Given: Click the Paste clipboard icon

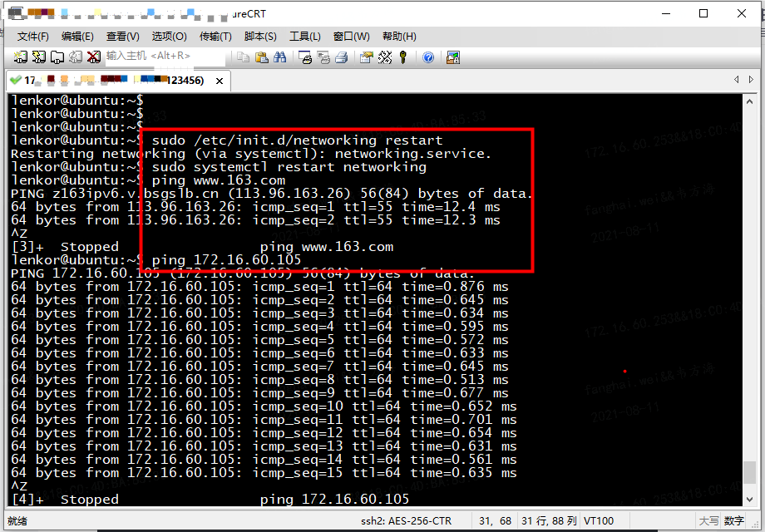Looking at the screenshot, I should tap(261, 57).
